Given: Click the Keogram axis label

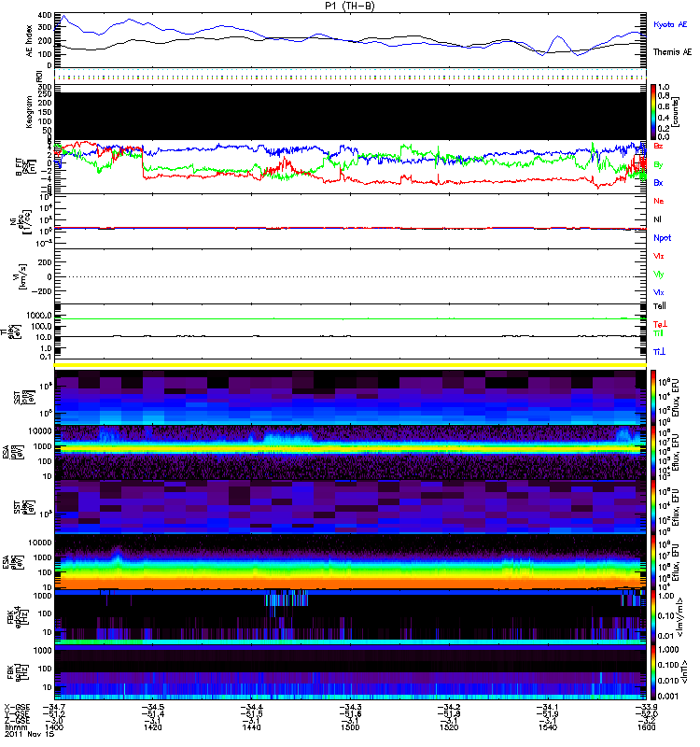Looking at the screenshot, I should 29,111.
